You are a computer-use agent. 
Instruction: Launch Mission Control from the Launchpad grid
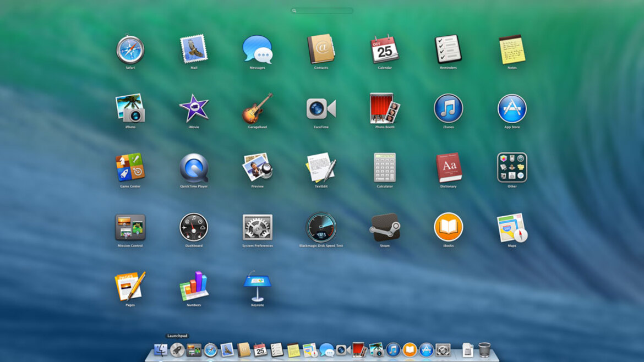click(130, 227)
